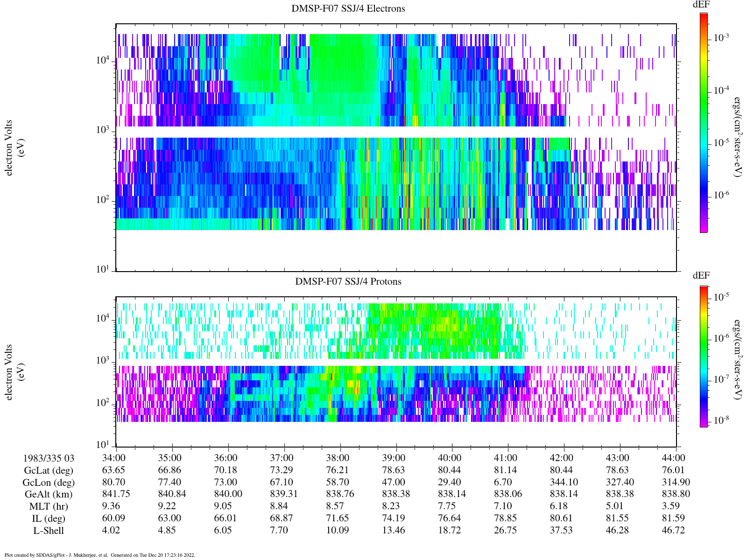This screenshot has width=747, height=560.
Task: Click GcLat value 70.18
Action: (x=226, y=470)
